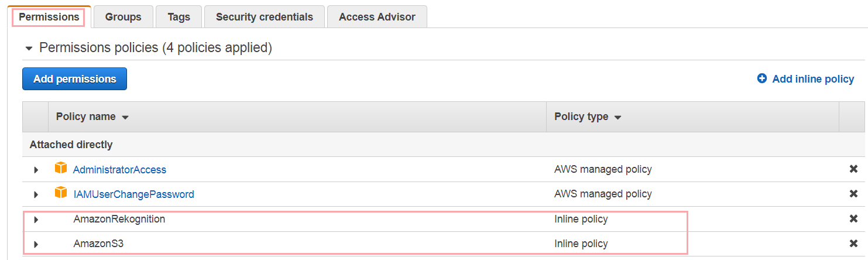Remove the IAMUserChangePassword policy with X icon
The width and height of the screenshot is (868, 260).
(853, 194)
